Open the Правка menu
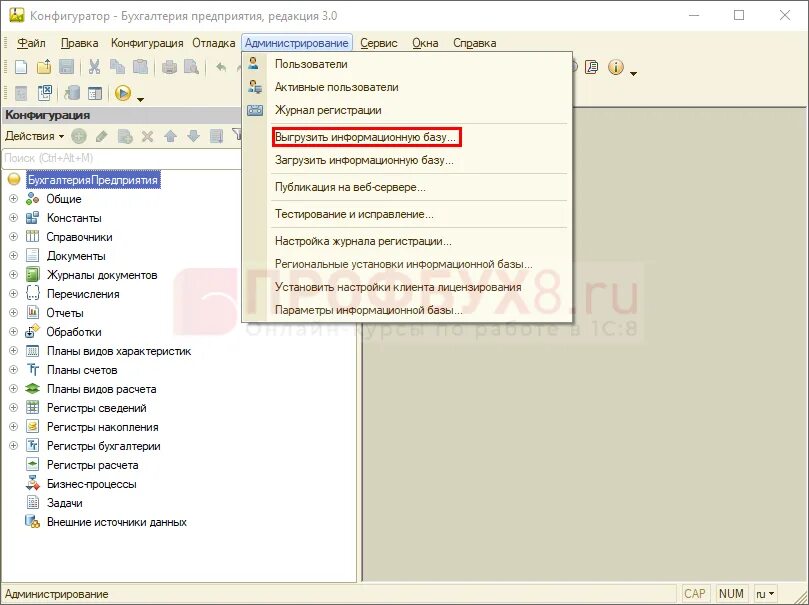809x605 pixels. [x=79, y=43]
